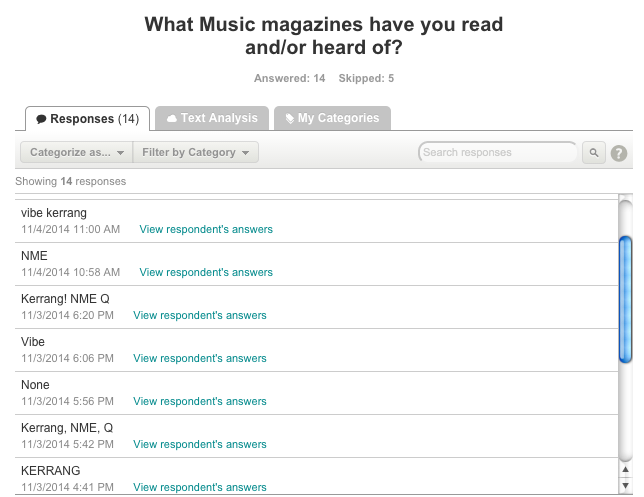The image size is (644, 497).
Task: Select the 'vibe kerrang' response text
Action: click(x=54, y=213)
